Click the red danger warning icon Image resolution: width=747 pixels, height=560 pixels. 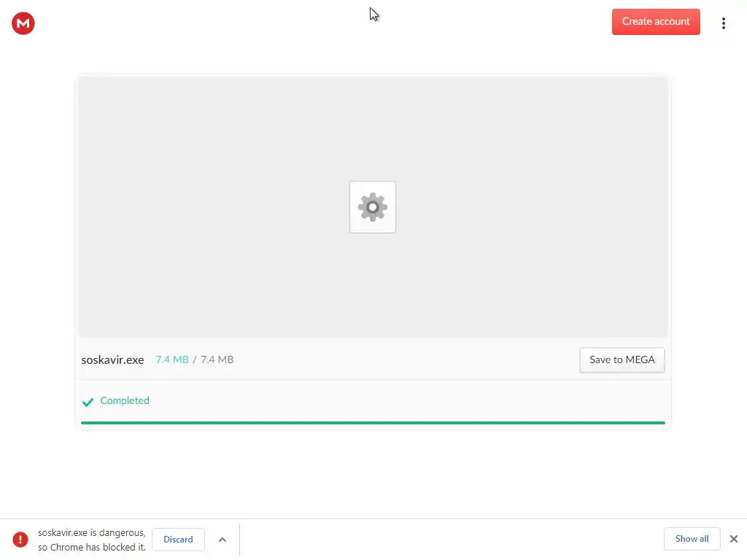pos(20,540)
